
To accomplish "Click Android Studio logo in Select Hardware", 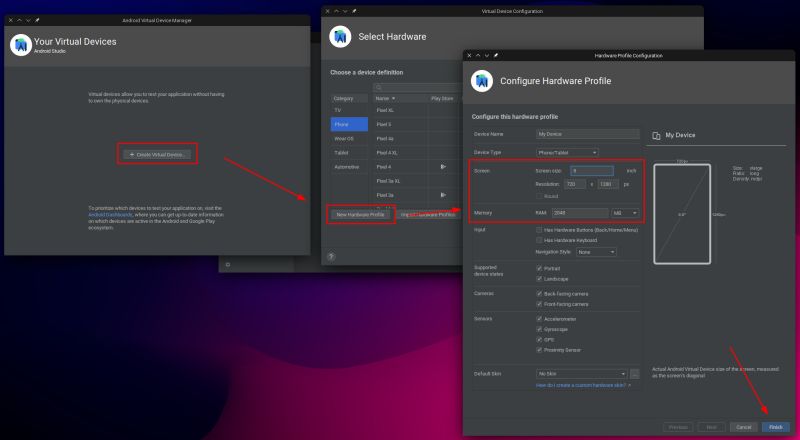I will (340, 37).
